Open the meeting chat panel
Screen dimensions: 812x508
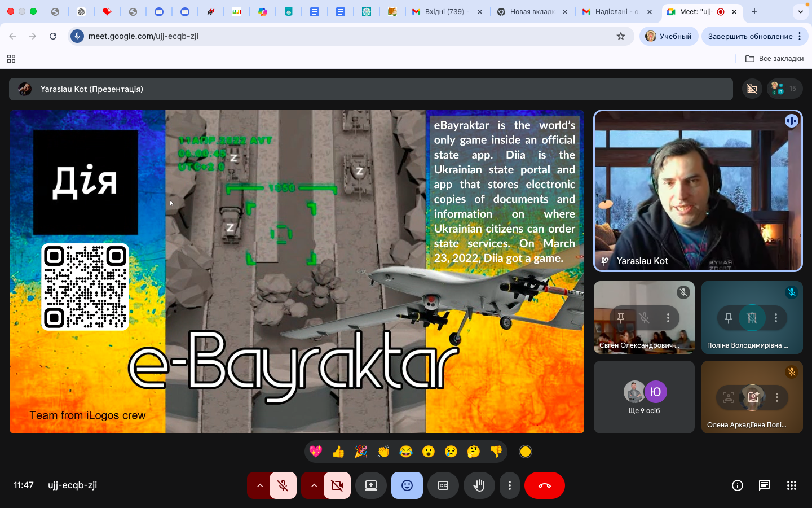765,485
